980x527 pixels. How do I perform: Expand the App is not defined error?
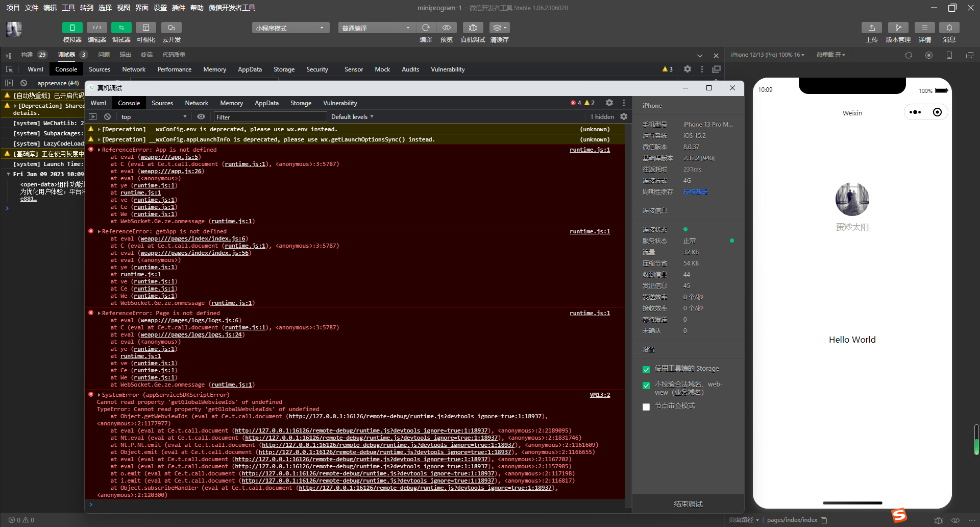point(99,150)
